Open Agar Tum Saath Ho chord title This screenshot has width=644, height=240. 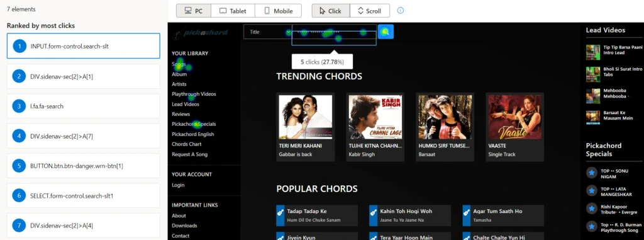498,211
